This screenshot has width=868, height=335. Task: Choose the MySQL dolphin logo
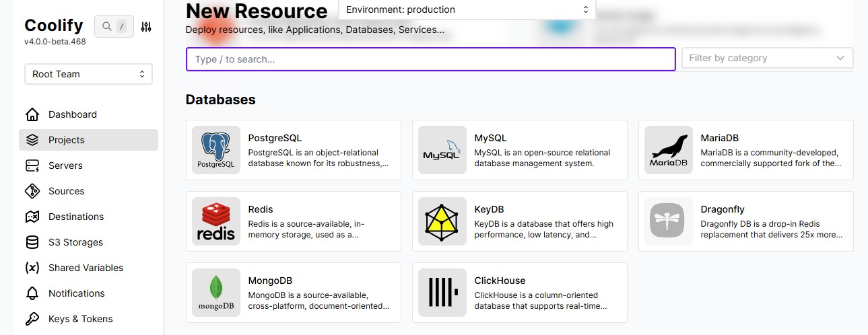pyautogui.click(x=442, y=150)
